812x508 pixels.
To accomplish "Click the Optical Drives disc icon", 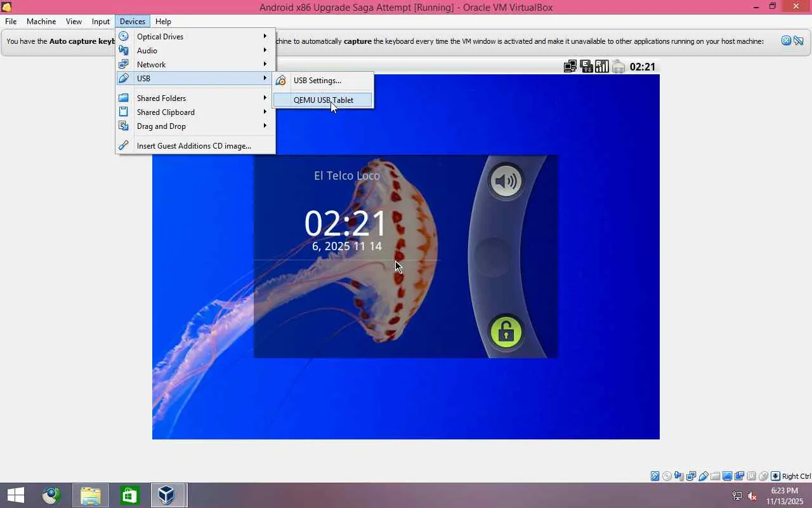I will coord(124,36).
